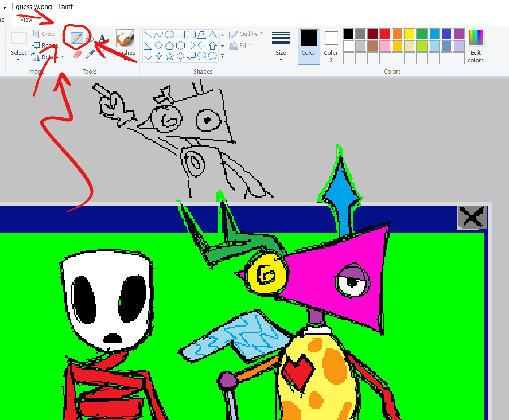Image resolution: width=509 pixels, height=420 pixels.
Task: Pick the Six-point star shape
Action: click(x=180, y=56)
